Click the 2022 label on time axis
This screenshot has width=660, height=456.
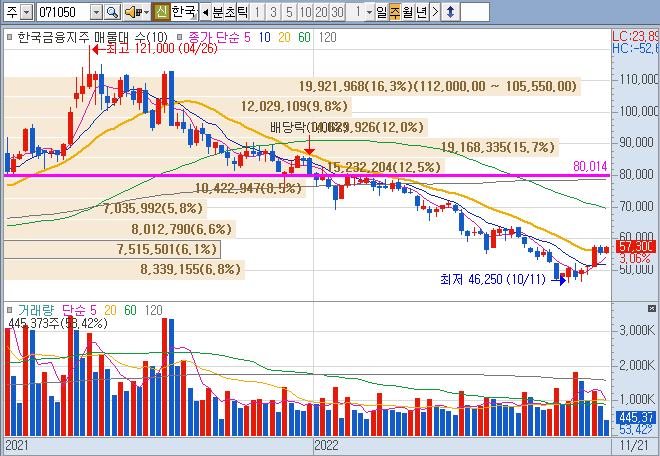[327, 445]
